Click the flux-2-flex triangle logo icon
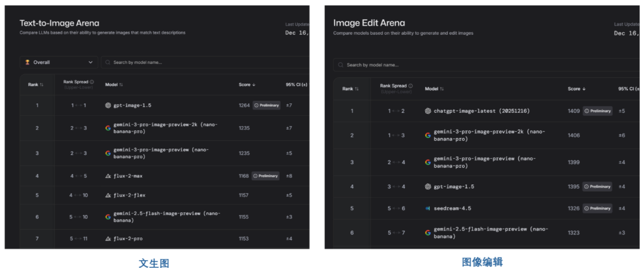This screenshot has width=644, height=268. 108,195
